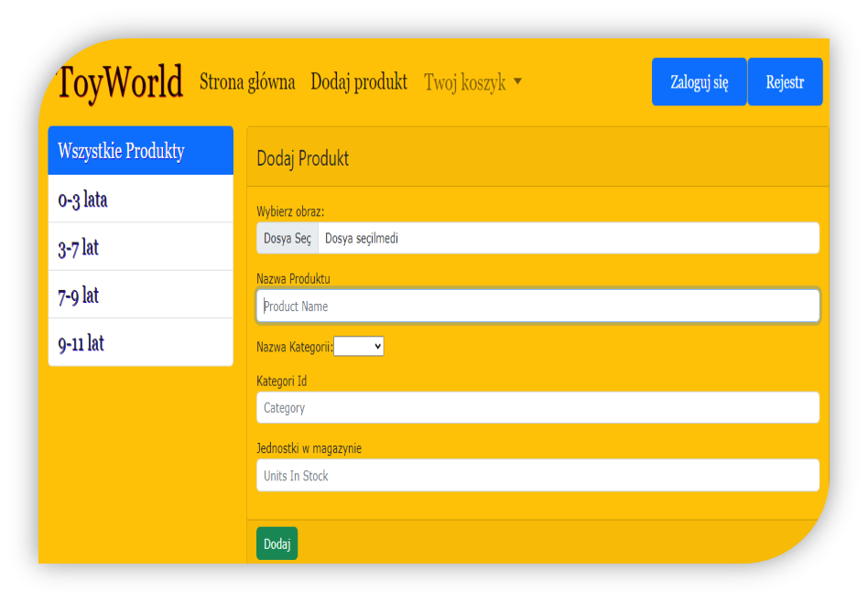
Task: Open the Dodaj produkt page
Action: click(x=359, y=82)
